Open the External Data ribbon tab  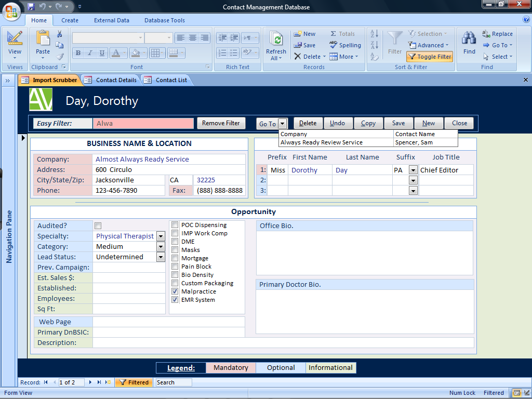(x=112, y=20)
